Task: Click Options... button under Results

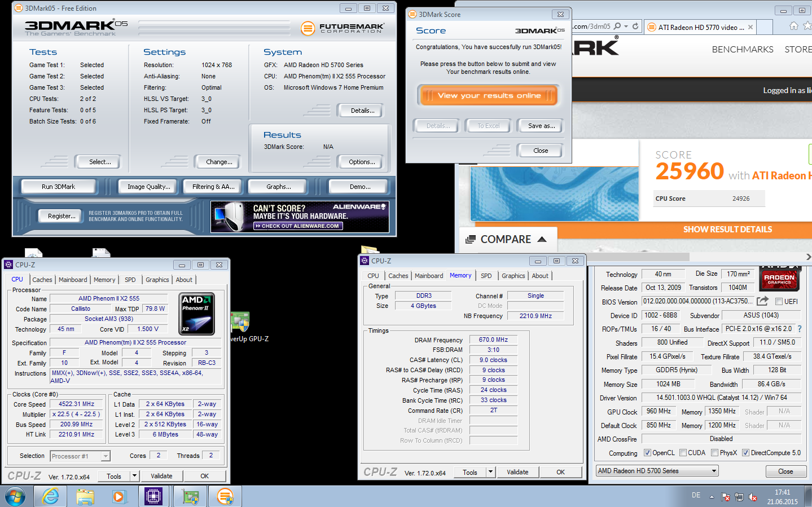Action: point(362,162)
